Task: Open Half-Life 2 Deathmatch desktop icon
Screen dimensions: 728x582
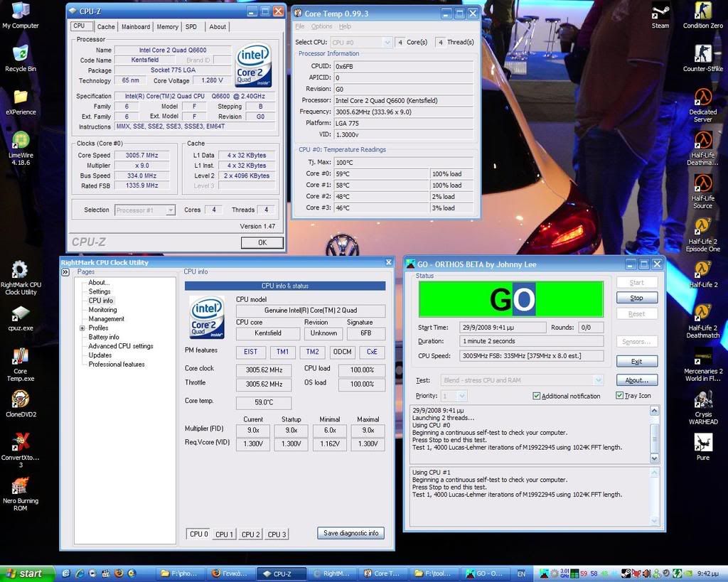Action: point(702,313)
